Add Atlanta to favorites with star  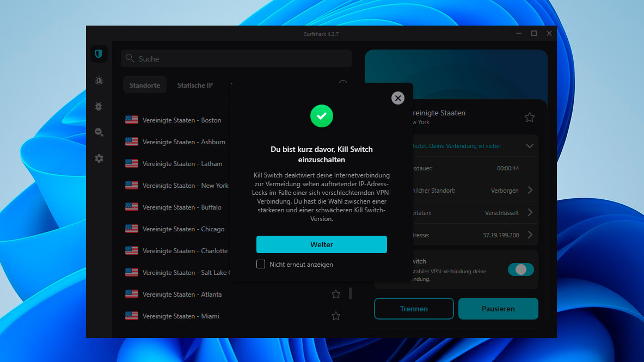tap(336, 294)
